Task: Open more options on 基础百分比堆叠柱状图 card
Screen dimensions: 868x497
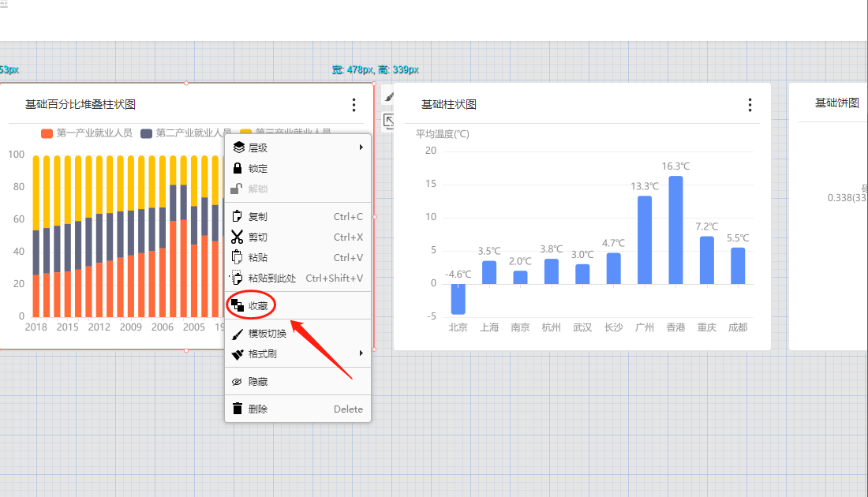Action: (354, 105)
